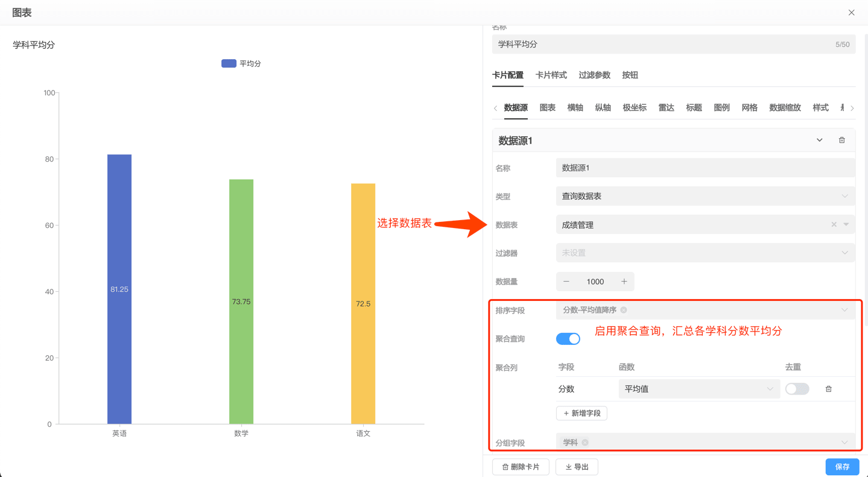Switch to the 图例 configuration tab
The image size is (868, 477).
[721, 107]
